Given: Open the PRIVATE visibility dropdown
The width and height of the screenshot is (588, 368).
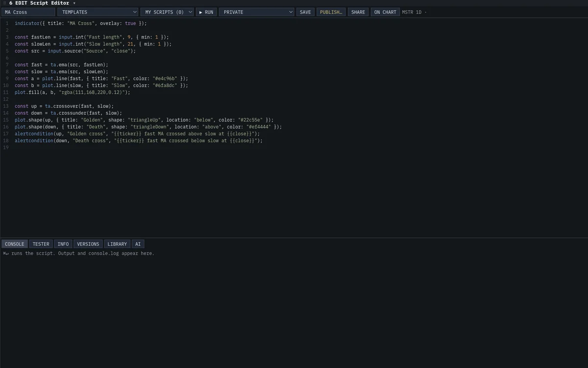Looking at the screenshot, I should click(x=257, y=12).
